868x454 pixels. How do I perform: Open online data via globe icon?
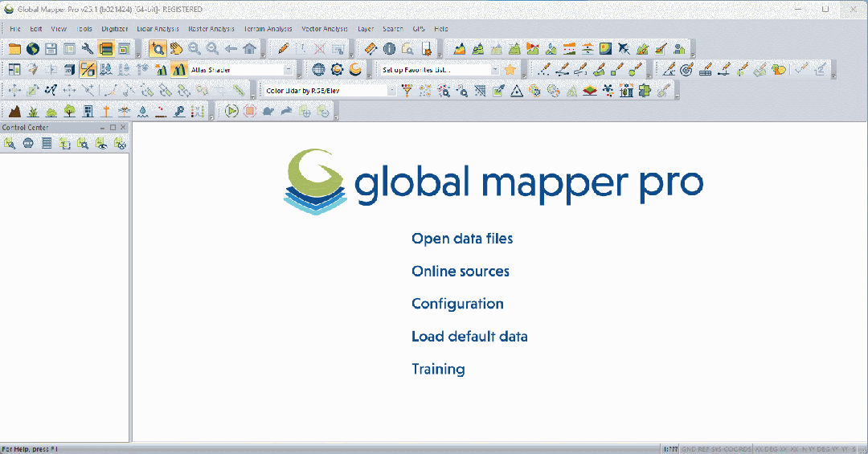point(33,49)
